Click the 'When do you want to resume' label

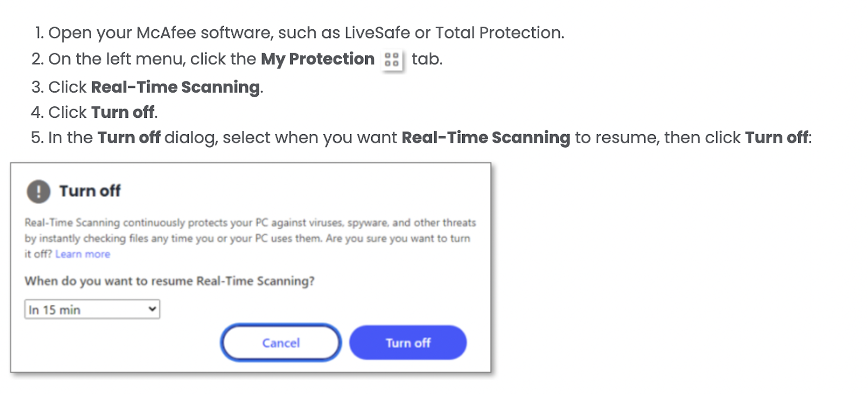169,281
